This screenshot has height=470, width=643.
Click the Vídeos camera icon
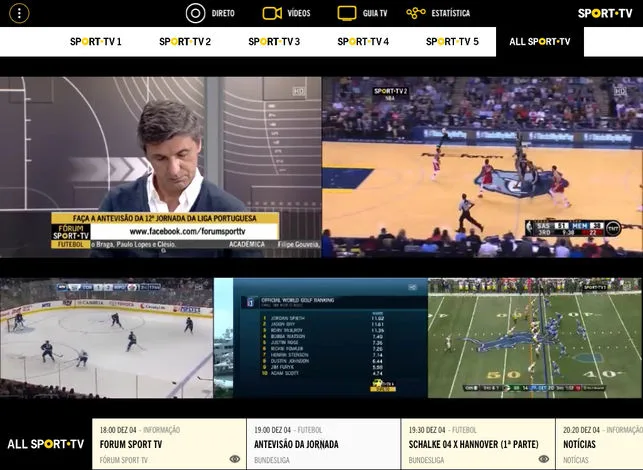click(x=272, y=13)
